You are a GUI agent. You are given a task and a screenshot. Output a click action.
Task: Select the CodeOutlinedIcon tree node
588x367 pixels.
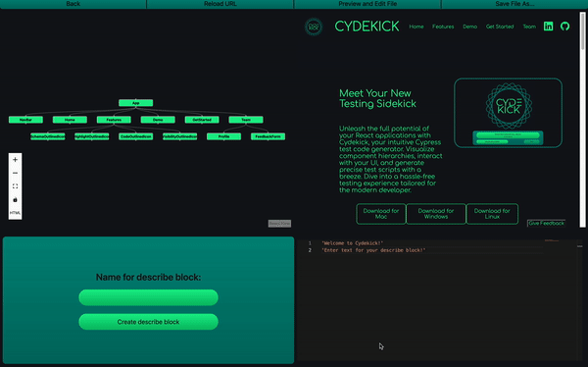[136, 136]
